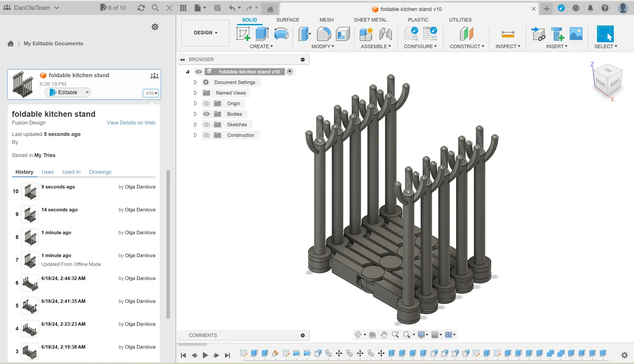Switch to the MESH tab
The height and width of the screenshot is (364, 634).
coord(326,20)
